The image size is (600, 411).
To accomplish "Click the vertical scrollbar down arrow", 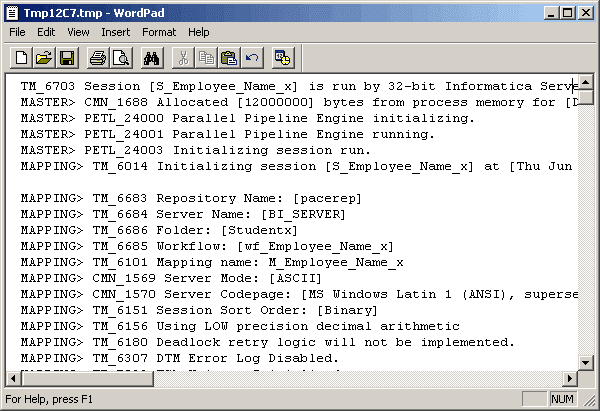I will click(586, 362).
